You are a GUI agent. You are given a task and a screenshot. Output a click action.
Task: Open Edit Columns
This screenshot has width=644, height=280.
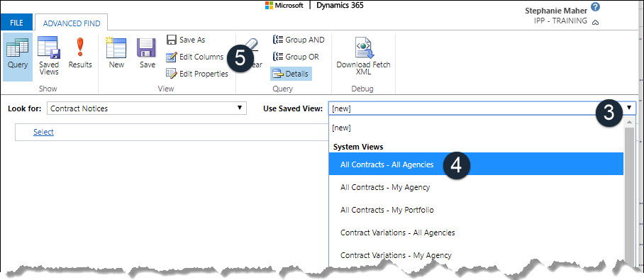(194, 57)
